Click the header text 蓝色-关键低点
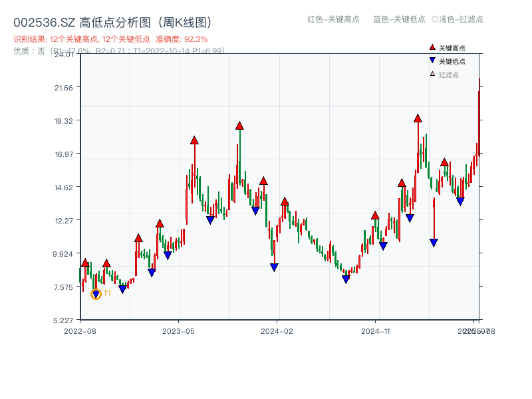Viewport: 532px width, 399px height. point(399,19)
